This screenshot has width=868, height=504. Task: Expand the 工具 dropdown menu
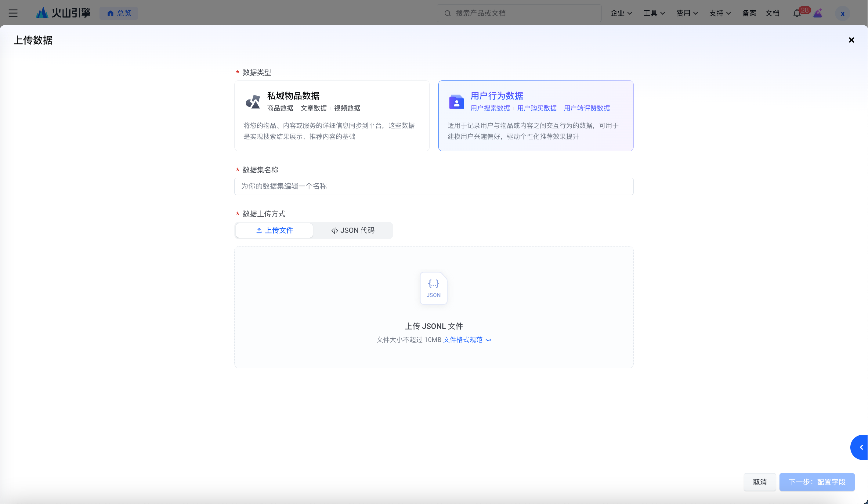654,13
